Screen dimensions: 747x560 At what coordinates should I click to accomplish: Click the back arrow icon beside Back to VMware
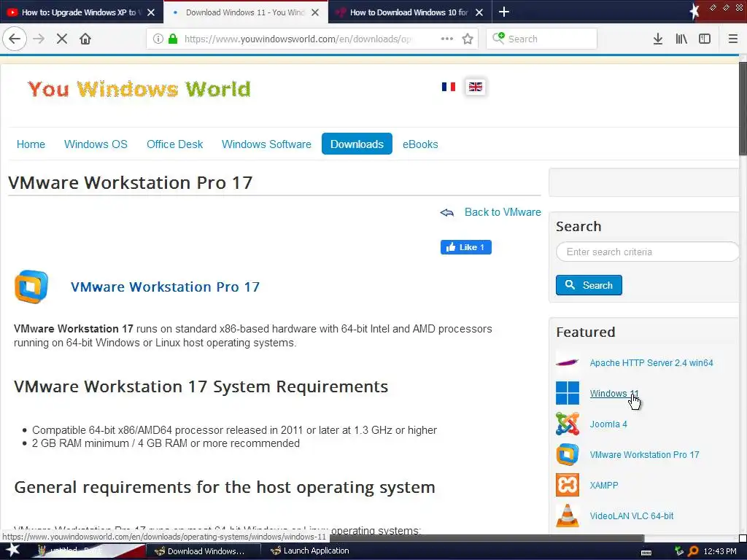click(x=447, y=212)
